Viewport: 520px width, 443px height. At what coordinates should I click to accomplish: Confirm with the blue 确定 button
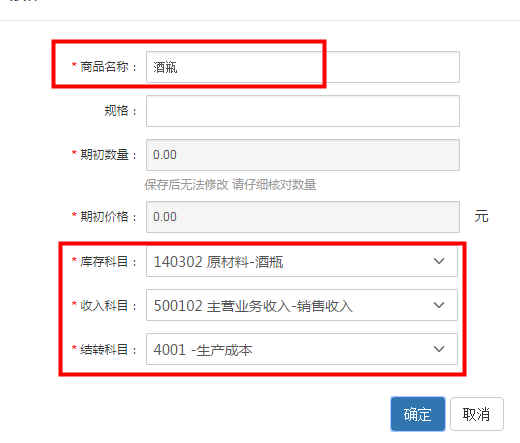pyautogui.click(x=418, y=414)
